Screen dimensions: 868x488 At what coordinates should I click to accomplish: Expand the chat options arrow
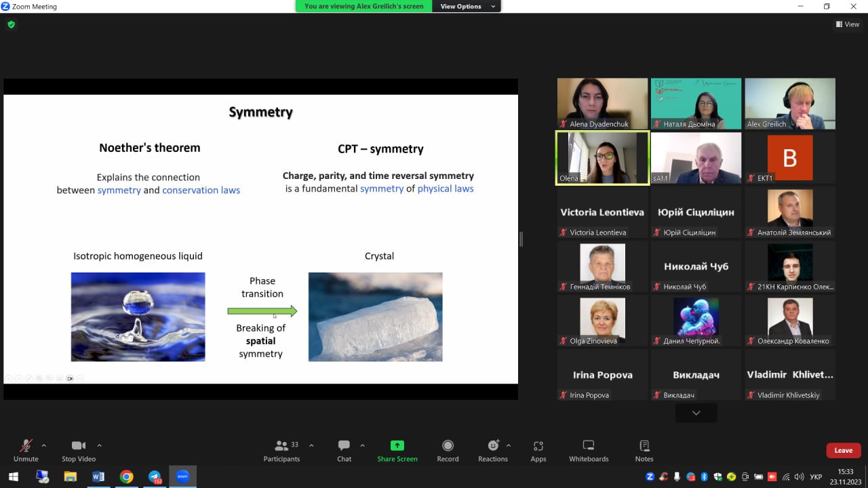tap(362, 445)
